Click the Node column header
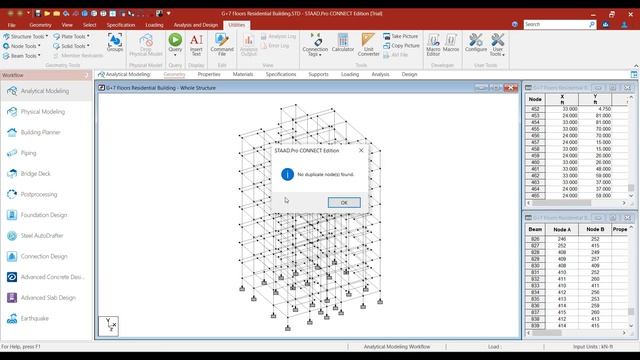This screenshot has width=640, height=360. click(x=535, y=99)
